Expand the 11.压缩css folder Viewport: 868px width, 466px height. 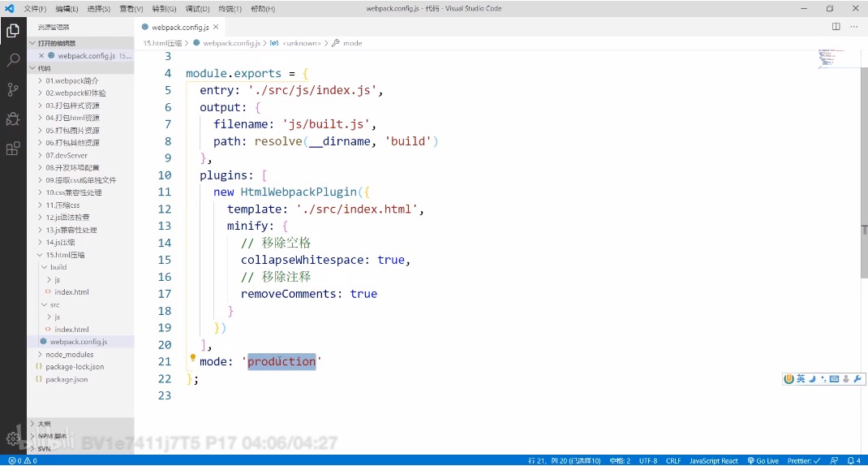click(80, 205)
